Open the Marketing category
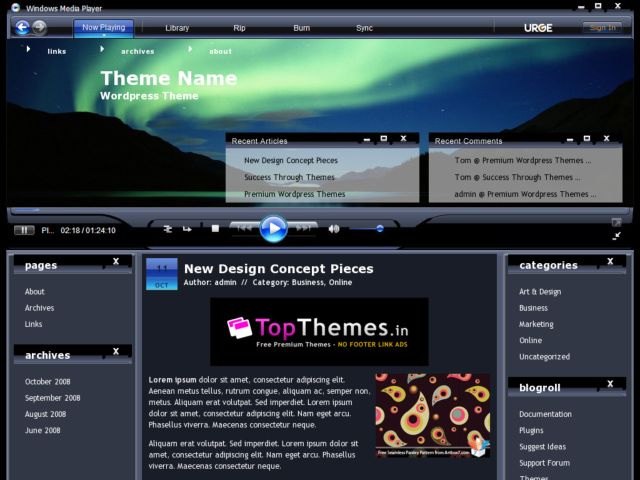This screenshot has height=480, width=640. point(536,324)
